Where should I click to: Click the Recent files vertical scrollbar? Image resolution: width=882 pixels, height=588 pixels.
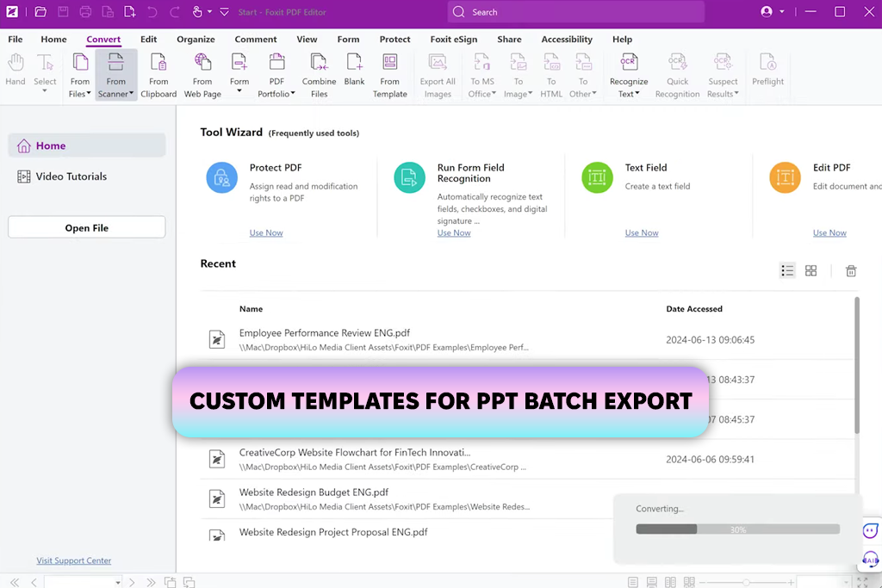(x=857, y=365)
